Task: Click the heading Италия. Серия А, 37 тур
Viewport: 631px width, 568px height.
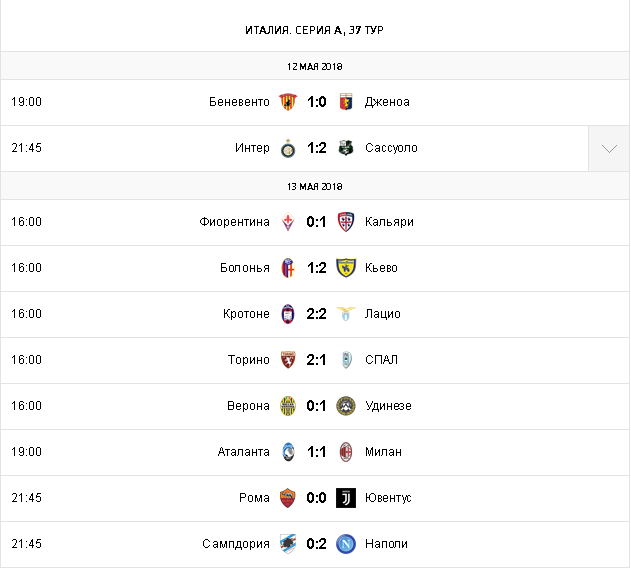Action: pyautogui.click(x=315, y=30)
